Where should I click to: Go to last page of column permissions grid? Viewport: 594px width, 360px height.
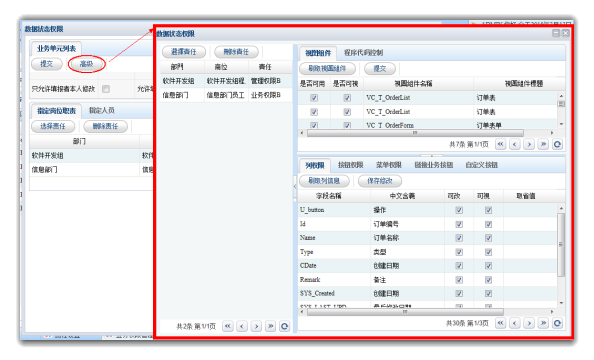coord(543,323)
